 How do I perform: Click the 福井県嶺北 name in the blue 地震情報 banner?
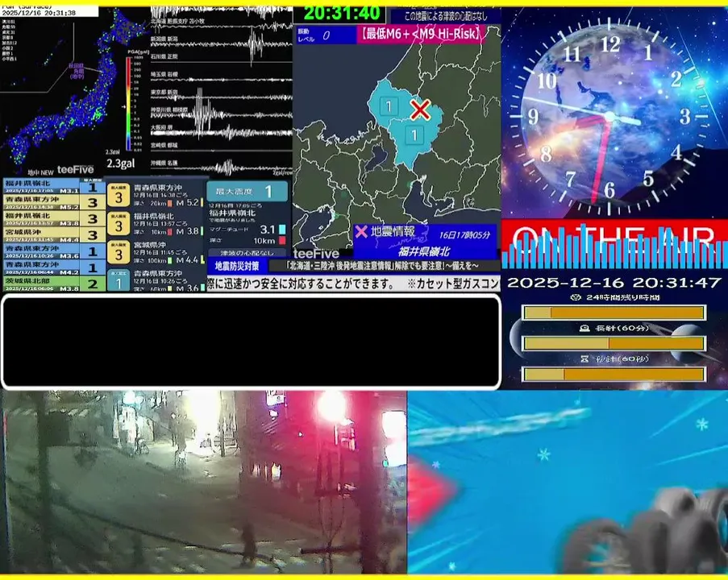coord(423,251)
